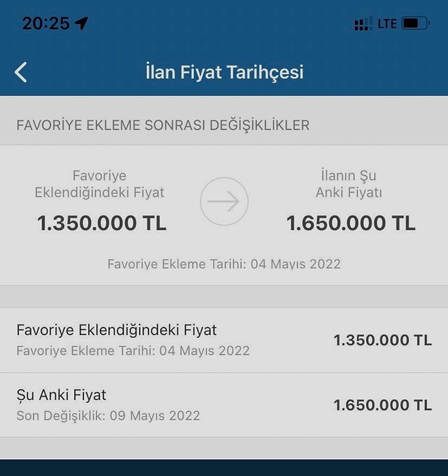Tap the battery icon in status bar
The height and width of the screenshot is (476, 448).
416,23
